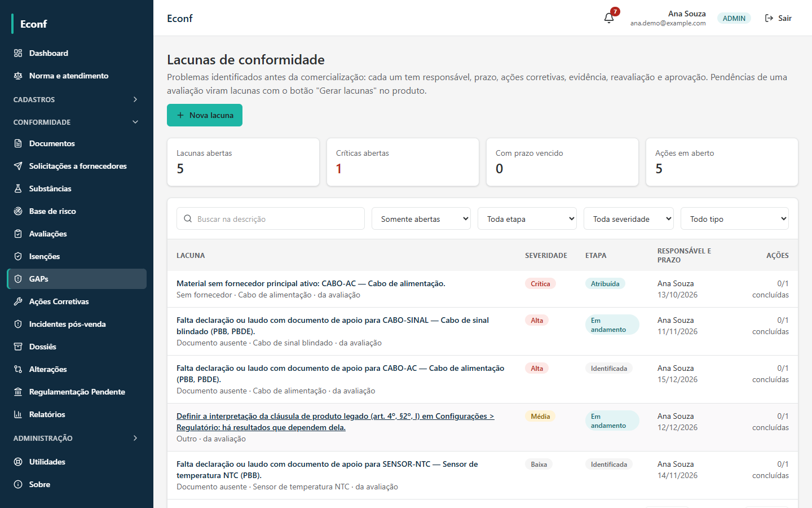Focus the Buscar na descrição search field
This screenshot has width=812, height=508.
coord(271,218)
